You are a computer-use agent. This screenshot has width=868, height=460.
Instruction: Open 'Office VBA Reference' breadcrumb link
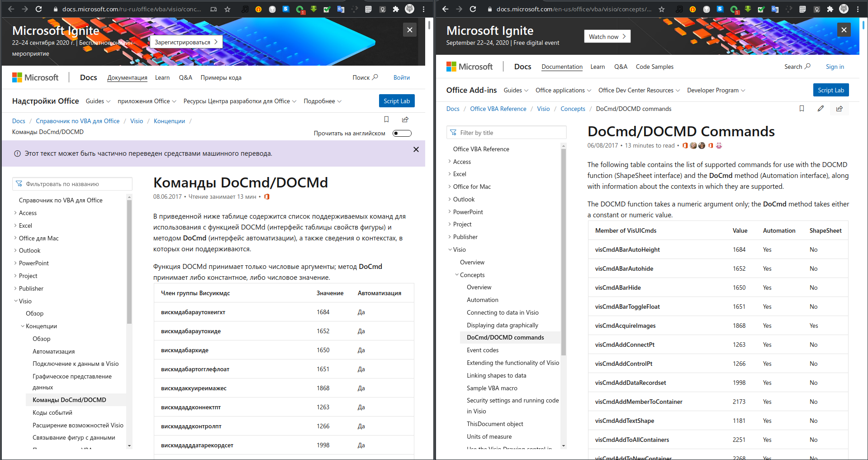click(x=498, y=109)
